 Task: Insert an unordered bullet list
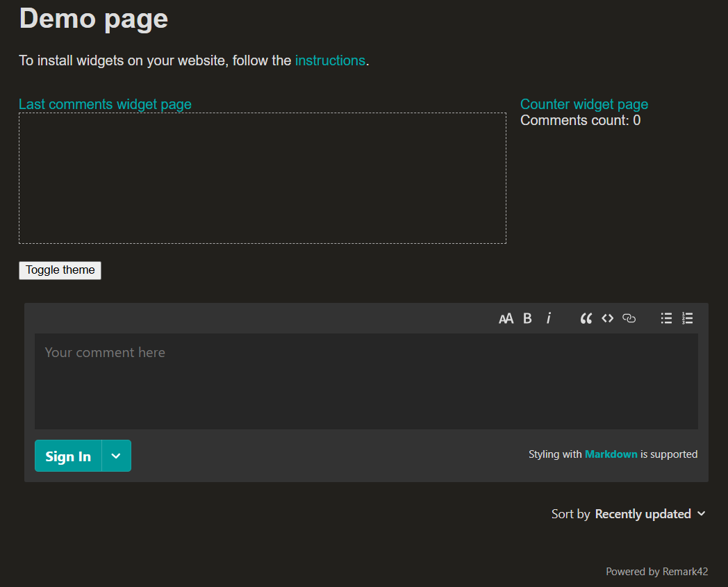tap(666, 318)
